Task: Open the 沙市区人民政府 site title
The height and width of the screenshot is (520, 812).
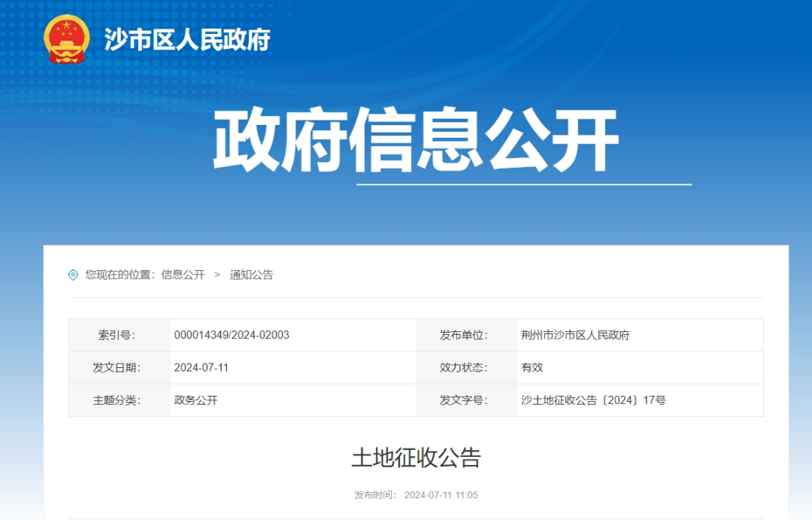Action: pyautogui.click(x=186, y=40)
